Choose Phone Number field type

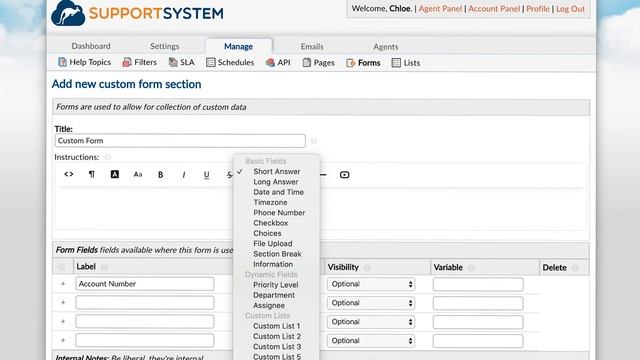[x=279, y=213]
